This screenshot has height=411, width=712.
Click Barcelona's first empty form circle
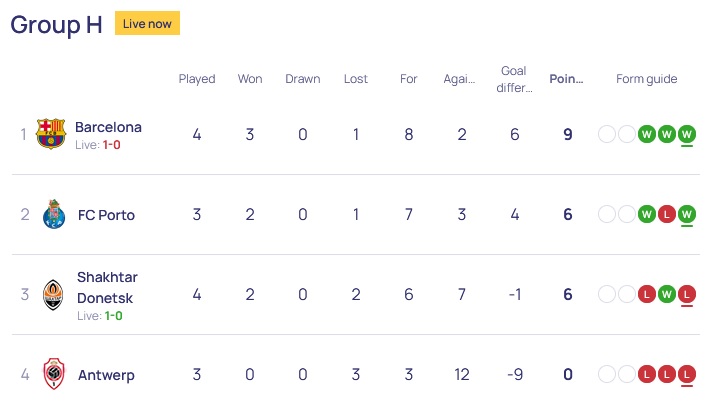coord(607,134)
